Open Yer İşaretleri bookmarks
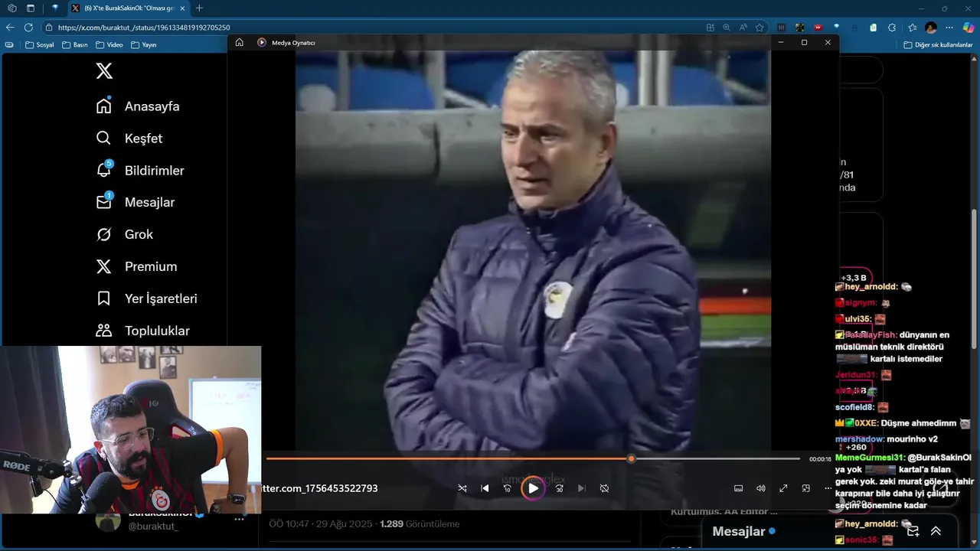Viewport: 980px width, 551px height. (146, 298)
